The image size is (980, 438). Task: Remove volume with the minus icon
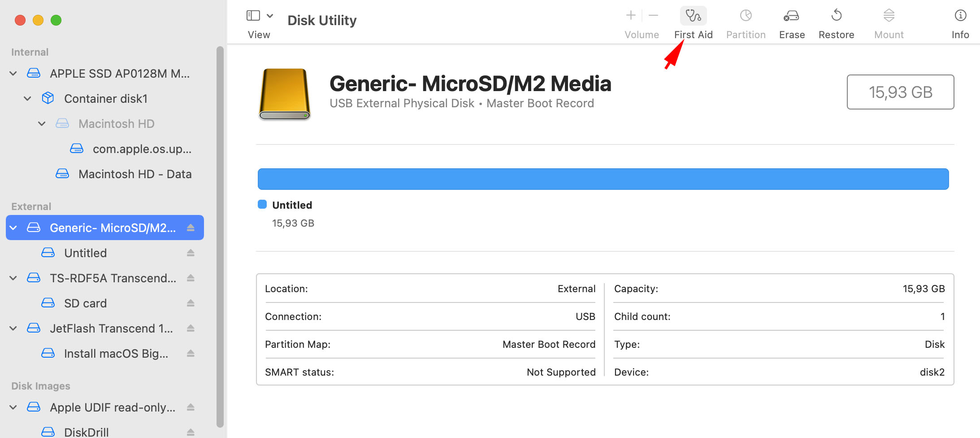click(x=654, y=16)
